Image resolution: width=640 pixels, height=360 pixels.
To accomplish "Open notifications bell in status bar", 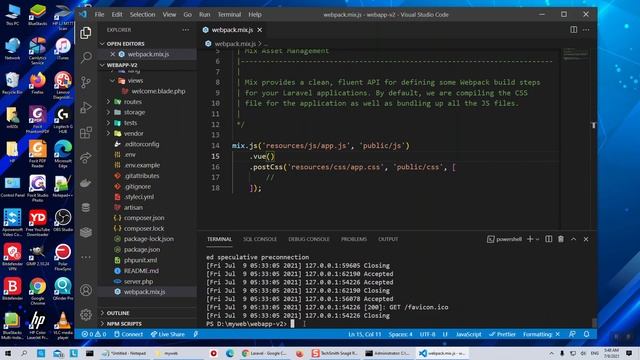I will coord(586,334).
